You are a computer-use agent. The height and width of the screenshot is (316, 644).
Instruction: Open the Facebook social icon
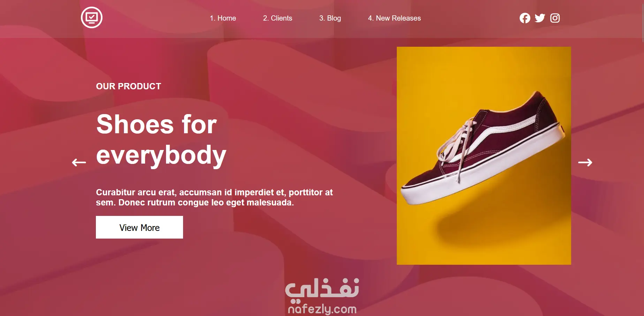pos(525,18)
